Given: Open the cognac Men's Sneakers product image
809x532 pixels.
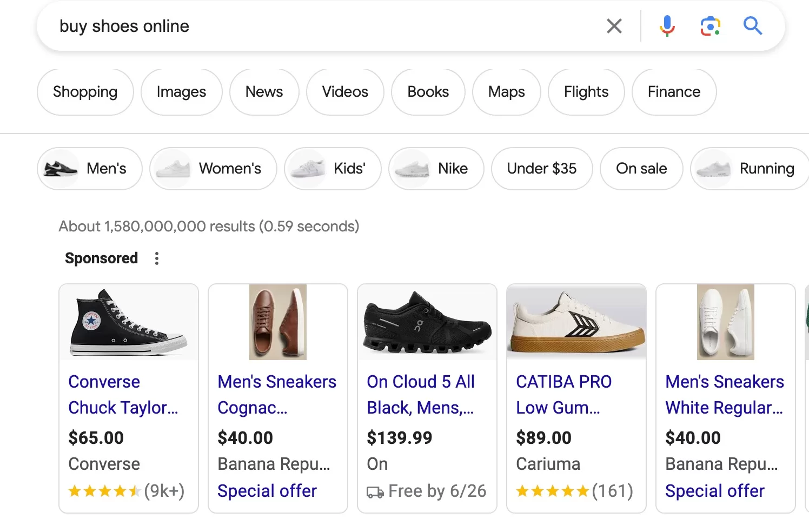Looking at the screenshot, I should 278,322.
